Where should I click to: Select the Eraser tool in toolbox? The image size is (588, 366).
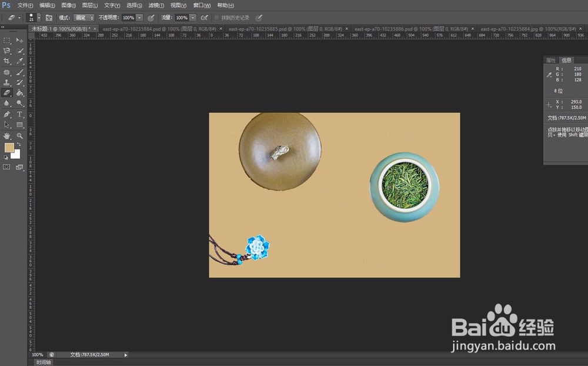[x=6, y=93]
